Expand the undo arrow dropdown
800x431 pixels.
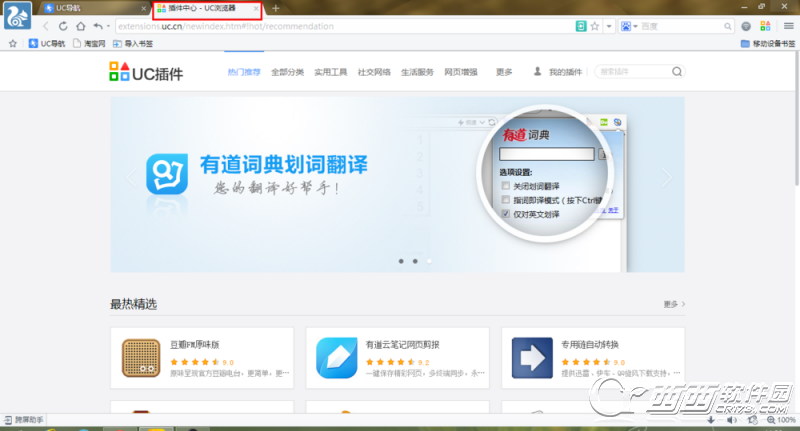pos(108,27)
